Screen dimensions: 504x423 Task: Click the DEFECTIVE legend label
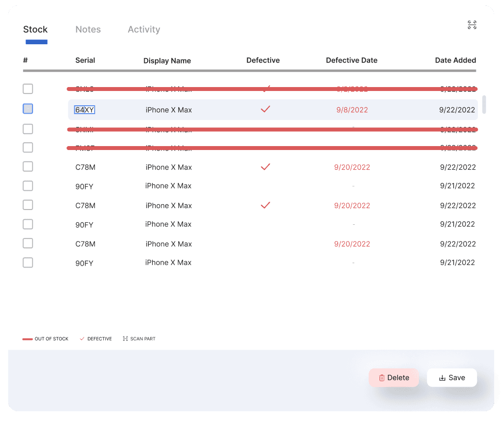click(99, 339)
